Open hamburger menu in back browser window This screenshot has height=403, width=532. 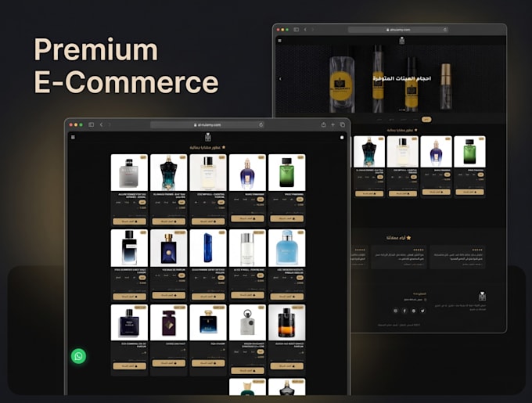[x=279, y=41]
